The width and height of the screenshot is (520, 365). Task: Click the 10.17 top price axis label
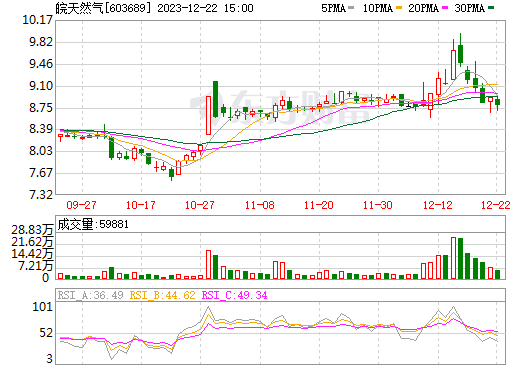pyautogui.click(x=37, y=20)
